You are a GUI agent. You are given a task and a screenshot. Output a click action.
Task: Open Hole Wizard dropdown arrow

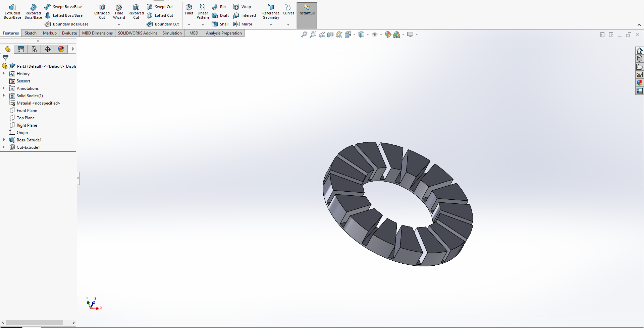(119, 25)
